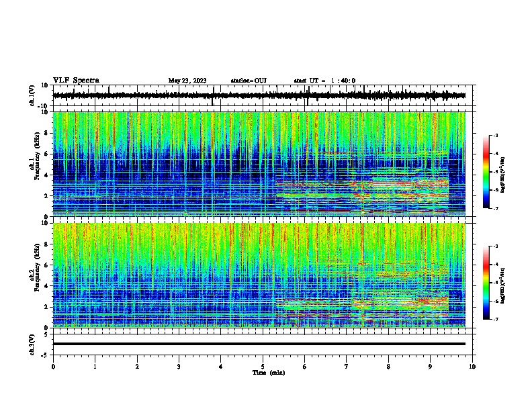Screen dimensions: 532x411
Task: Click the "ch.1(V)" waveform axis label
Action: coord(32,95)
